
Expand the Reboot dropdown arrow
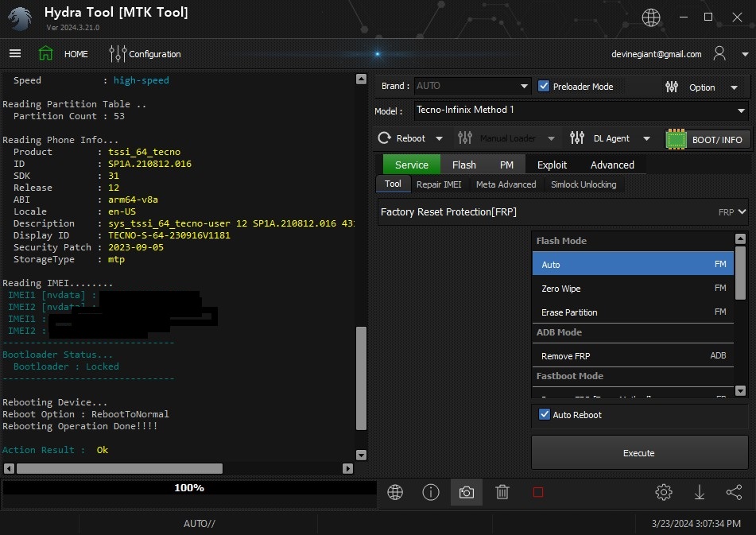pos(440,139)
